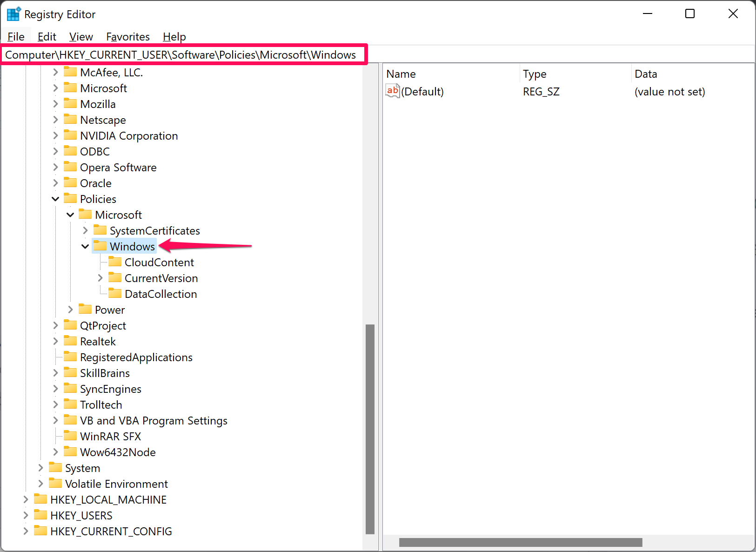Open the Help menu
The height and width of the screenshot is (552, 756).
(x=174, y=36)
